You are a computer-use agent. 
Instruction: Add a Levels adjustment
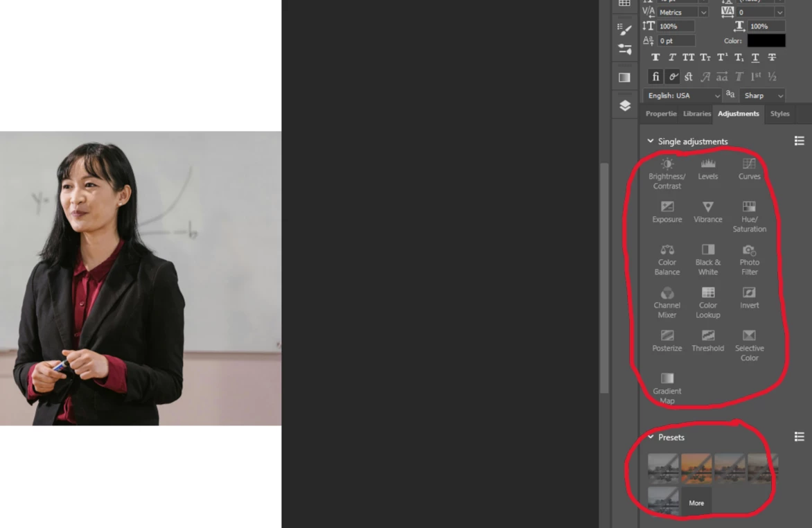[x=708, y=170]
